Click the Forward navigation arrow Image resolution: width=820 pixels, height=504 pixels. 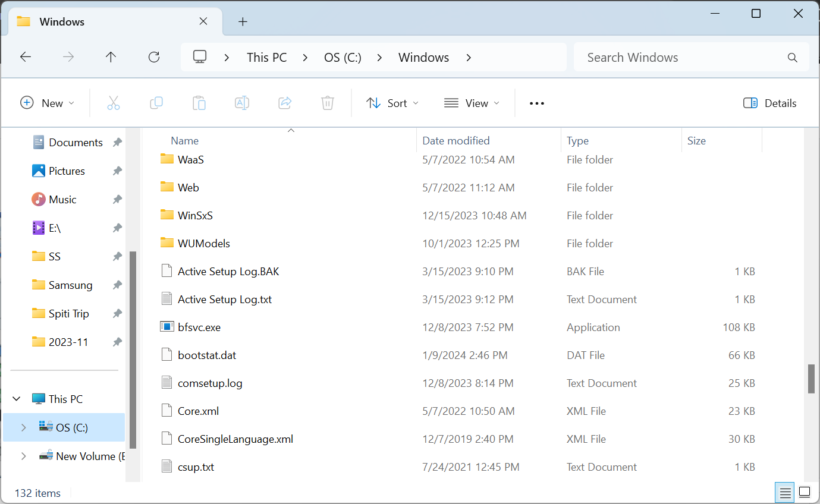click(68, 57)
